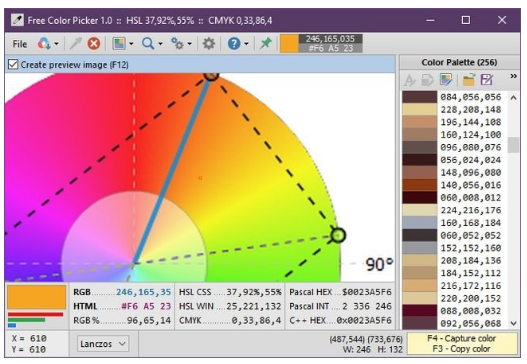Click the RGB% value 96,65,14
The image size is (527, 364).
[x=149, y=321]
